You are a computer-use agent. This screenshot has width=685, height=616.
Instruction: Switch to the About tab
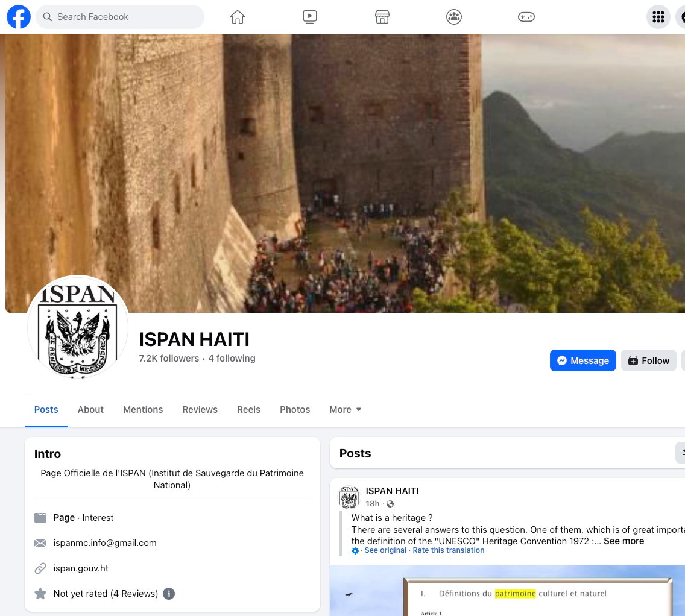tap(90, 410)
